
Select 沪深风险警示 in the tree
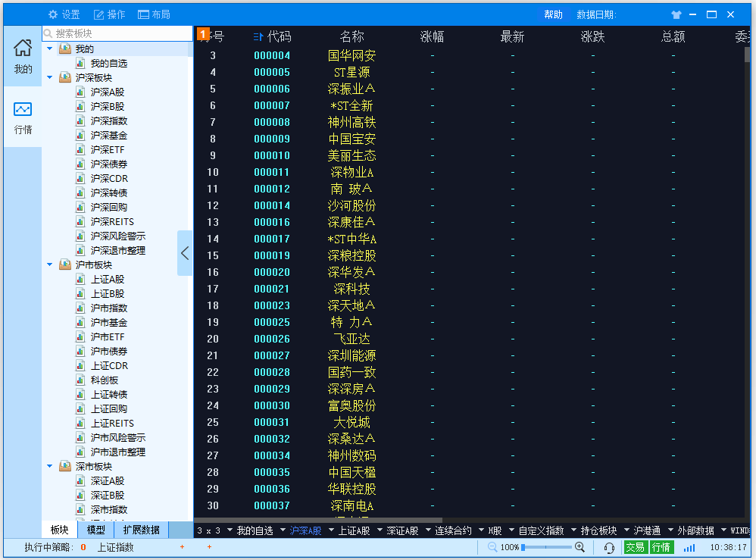tap(117, 236)
